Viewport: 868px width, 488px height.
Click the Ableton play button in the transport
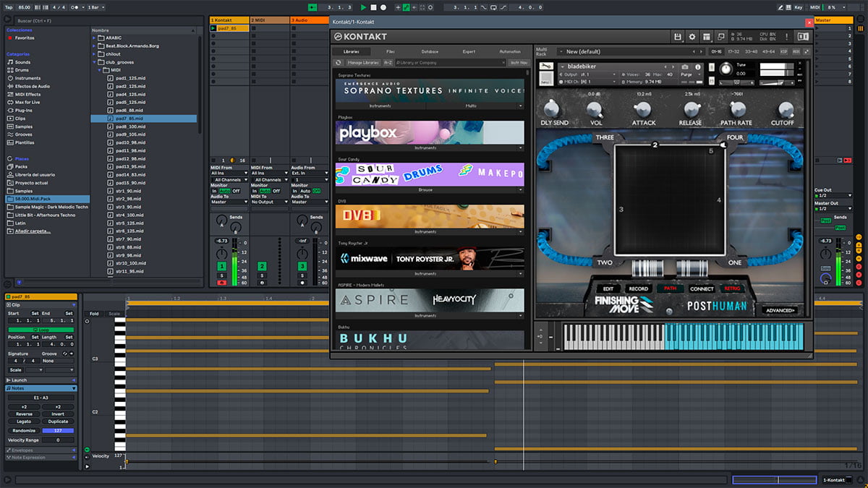364,7
